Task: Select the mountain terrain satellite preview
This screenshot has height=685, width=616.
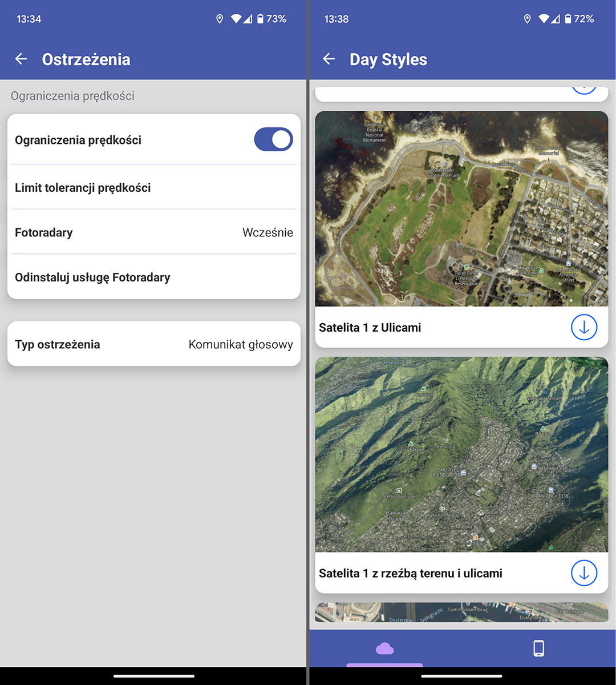Action: click(461, 454)
